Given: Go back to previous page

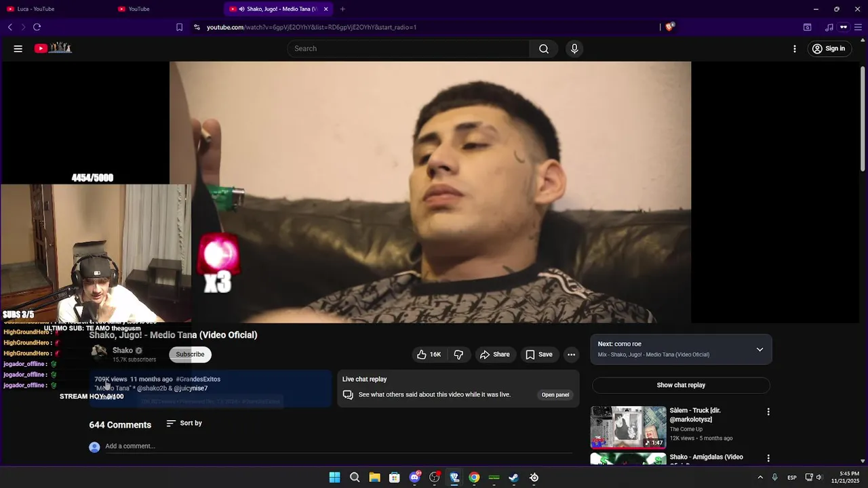Looking at the screenshot, I should tap(10, 27).
